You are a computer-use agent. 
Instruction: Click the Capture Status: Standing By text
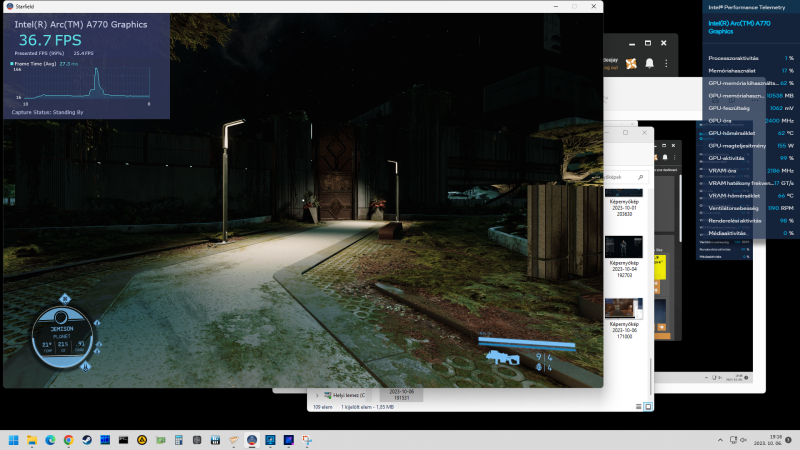click(x=47, y=112)
